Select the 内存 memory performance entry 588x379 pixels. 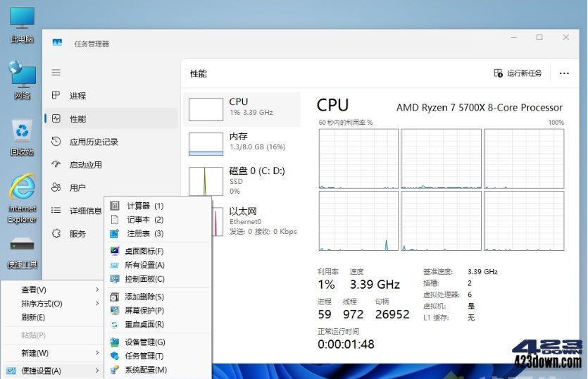coord(242,143)
